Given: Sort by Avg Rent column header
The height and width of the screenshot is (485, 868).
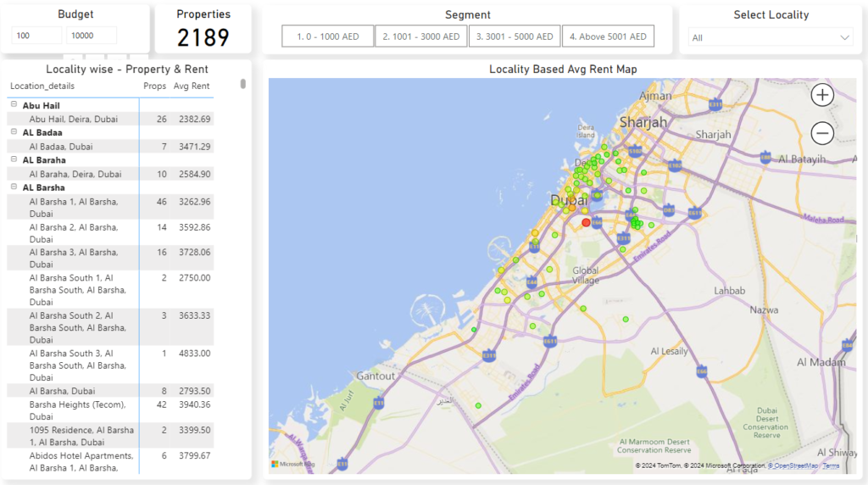Looking at the screenshot, I should (192, 86).
